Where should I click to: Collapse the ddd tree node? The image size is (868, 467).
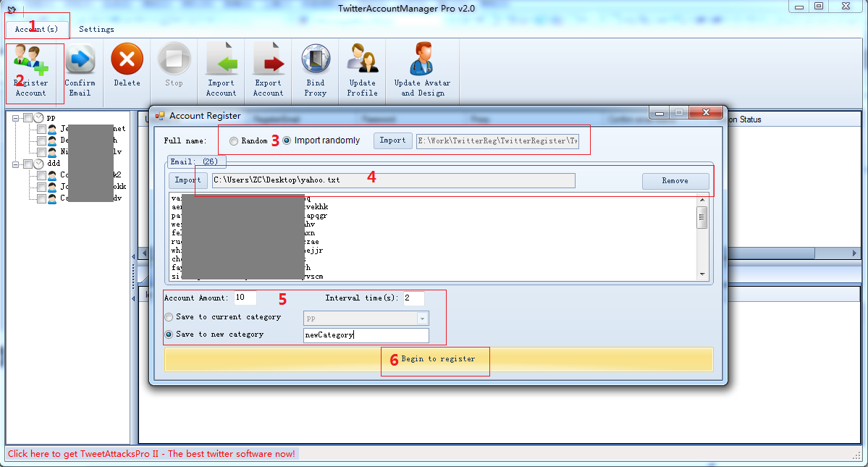[x=15, y=164]
